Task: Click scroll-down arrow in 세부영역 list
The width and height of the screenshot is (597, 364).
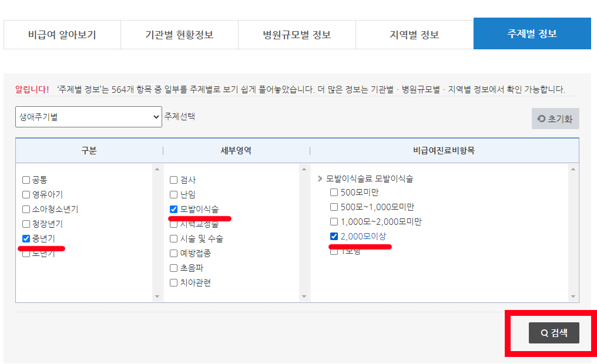Action: (304, 296)
